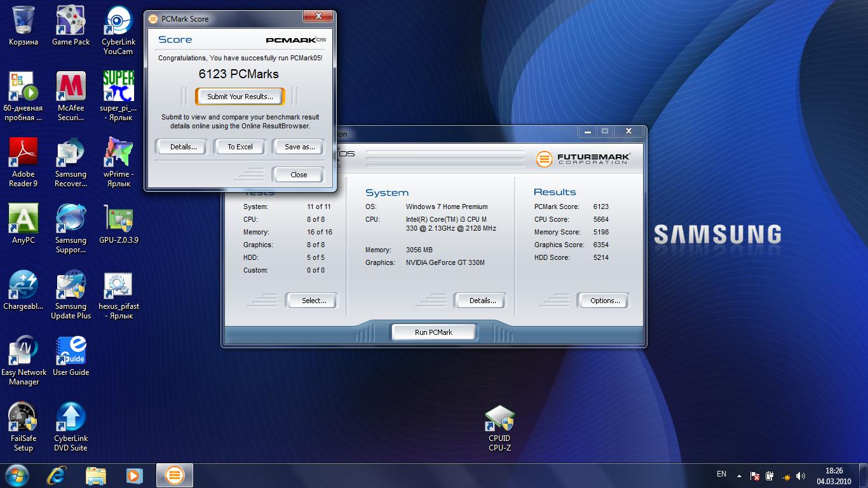
Task: Click the Memory Score value 5198
Action: point(600,232)
